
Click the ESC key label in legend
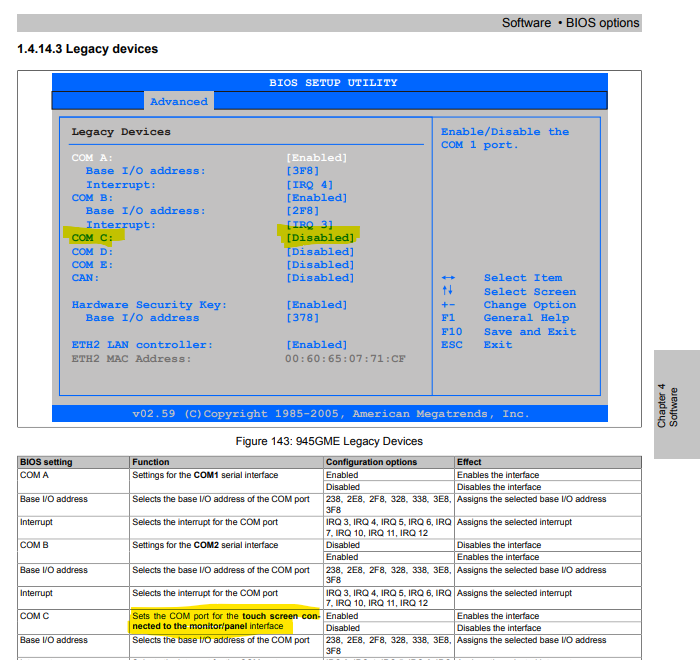(451, 345)
